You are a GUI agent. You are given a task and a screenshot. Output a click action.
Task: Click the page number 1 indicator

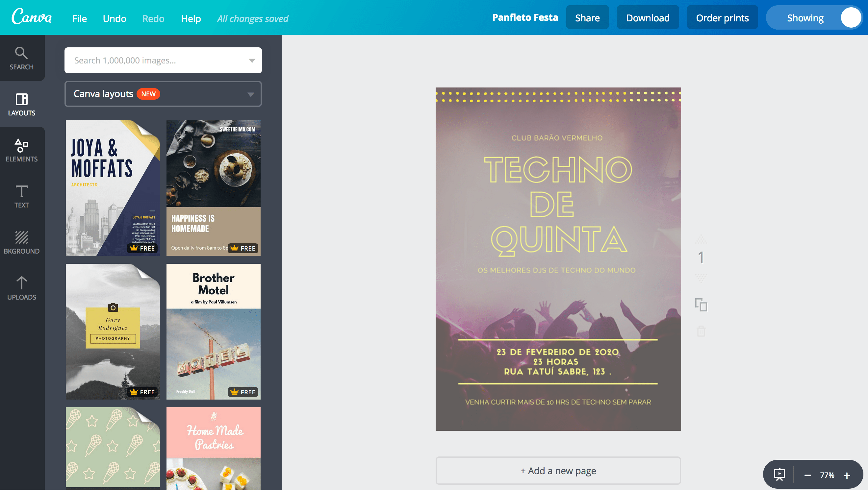701,258
